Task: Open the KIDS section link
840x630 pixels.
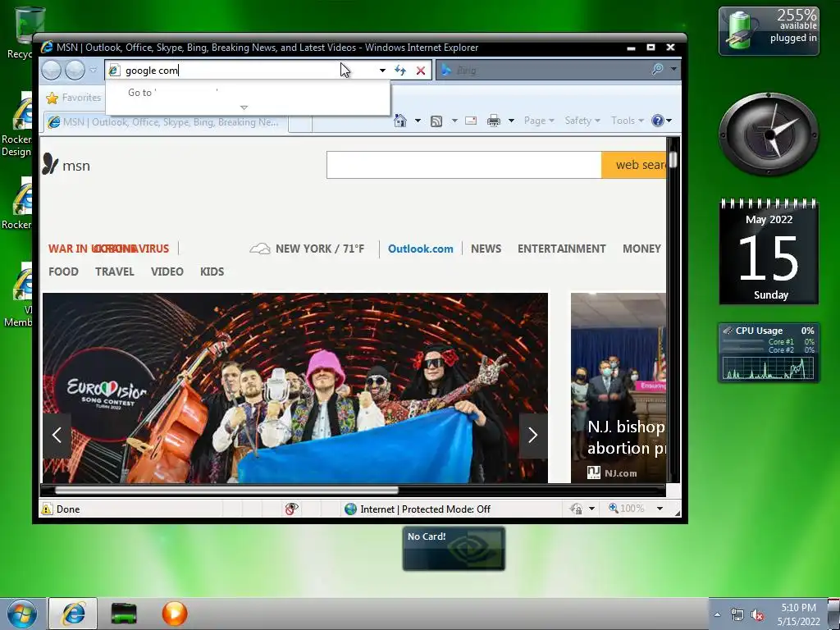Action: 212,272
